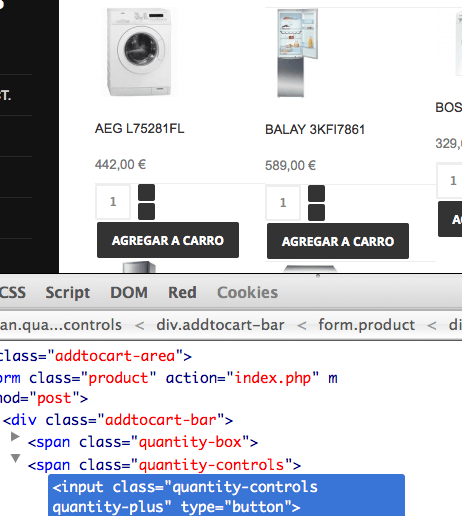Image resolution: width=462 pixels, height=516 pixels.
Task: Expand the quantity-box span node
Action: coord(15,437)
